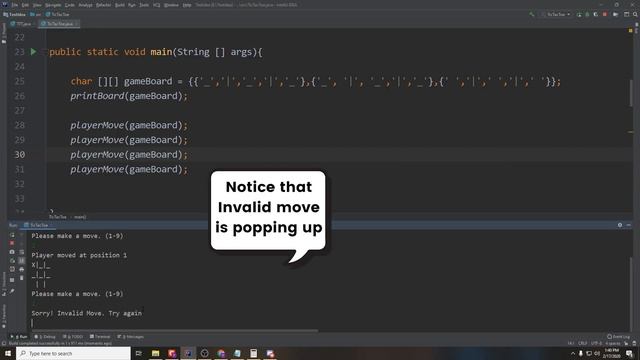Viewport: 640px width, 360px height.
Task: Click the Run panel settings gear icon
Action: tap(620, 225)
